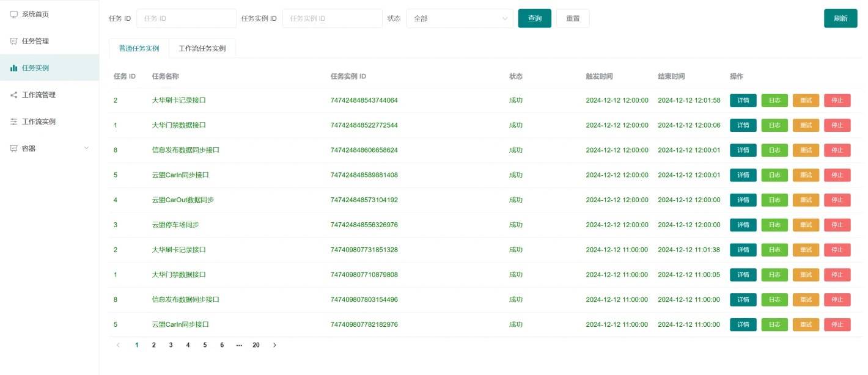868x375 pixels.
Task: Click the bar chart icon for 任务实例
Action: 14,68
